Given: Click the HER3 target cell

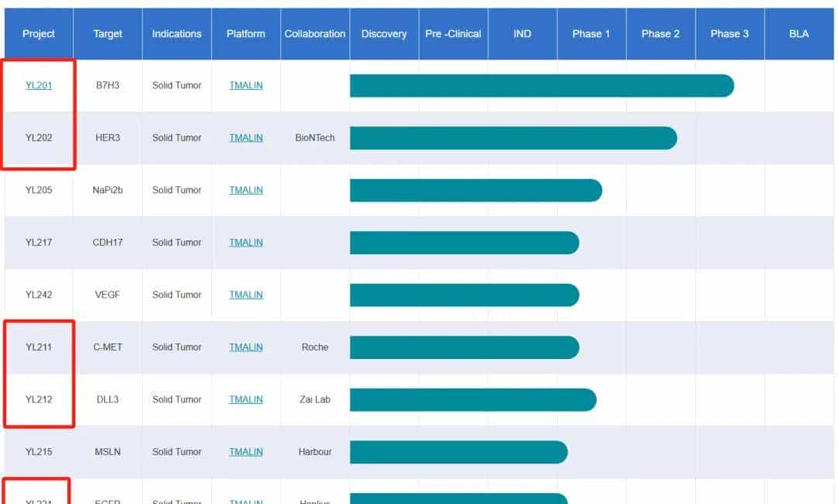Looking at the screenshot, I should [x=107, y=138].
